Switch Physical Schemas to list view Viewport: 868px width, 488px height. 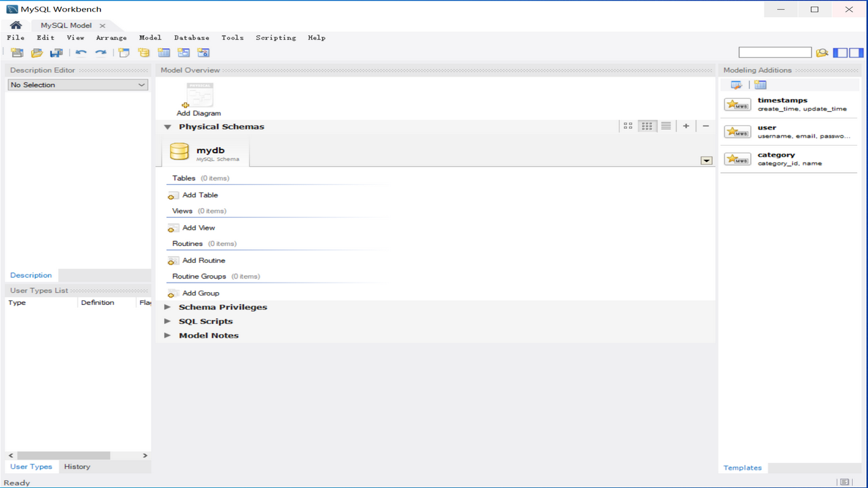pos(665,125)
